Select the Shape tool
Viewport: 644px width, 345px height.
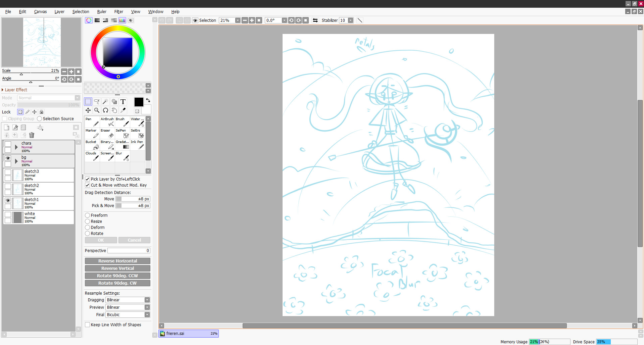click(114, 102)
